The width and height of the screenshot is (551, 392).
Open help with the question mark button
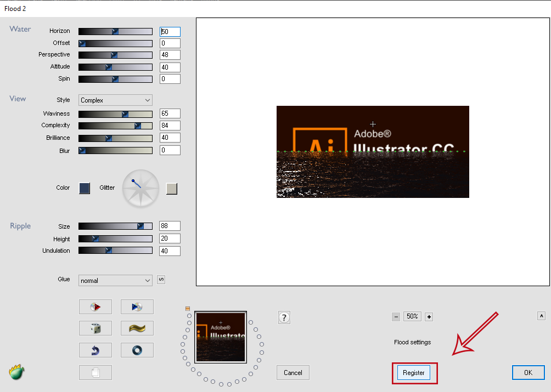pos(284,317)
